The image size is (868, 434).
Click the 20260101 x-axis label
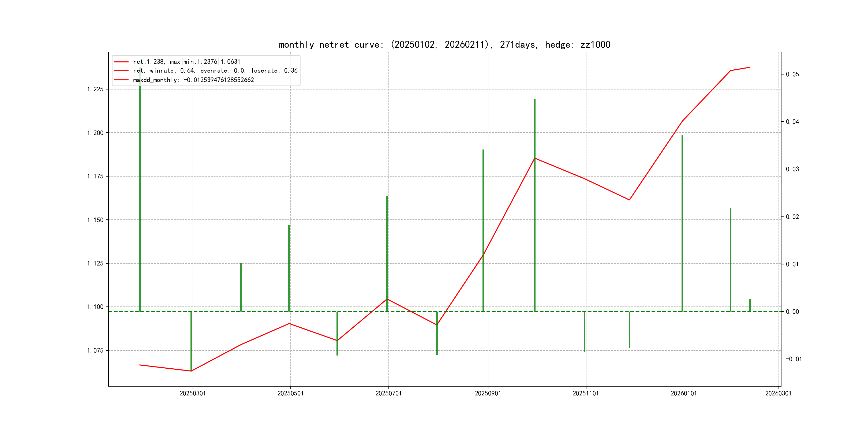pos(683,393)
